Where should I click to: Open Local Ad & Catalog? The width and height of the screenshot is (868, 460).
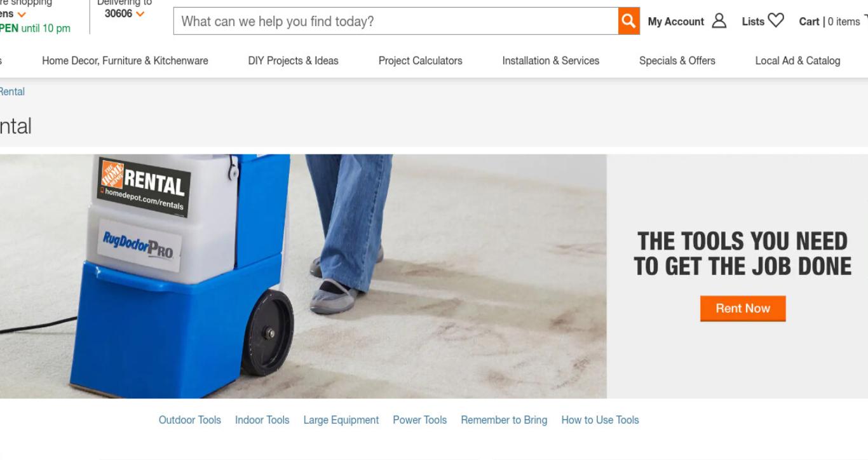(797, 61)
